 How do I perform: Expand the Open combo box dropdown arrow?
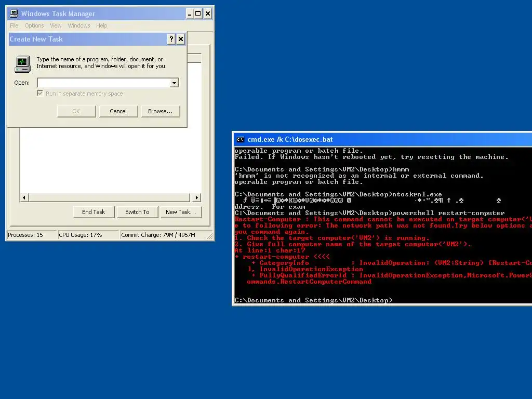click(174, 83)
